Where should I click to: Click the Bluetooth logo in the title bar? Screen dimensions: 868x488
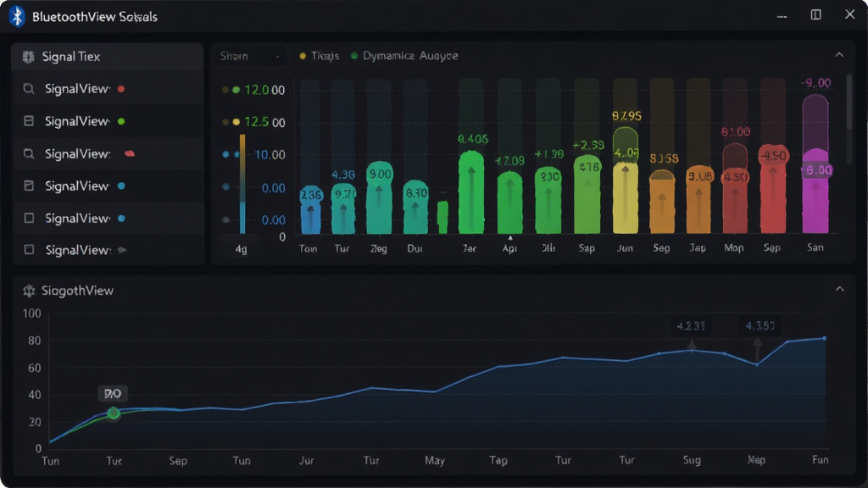pos(17,17)
